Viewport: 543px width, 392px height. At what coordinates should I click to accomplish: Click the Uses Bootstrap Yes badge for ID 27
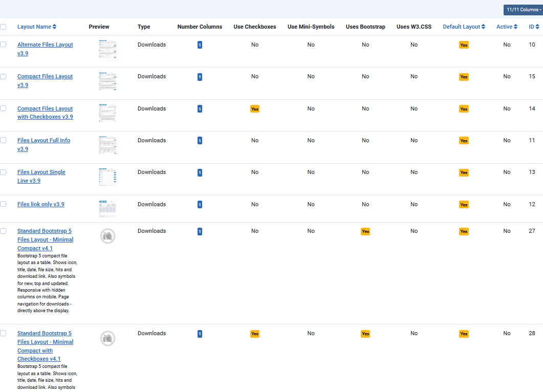[365, 231]
